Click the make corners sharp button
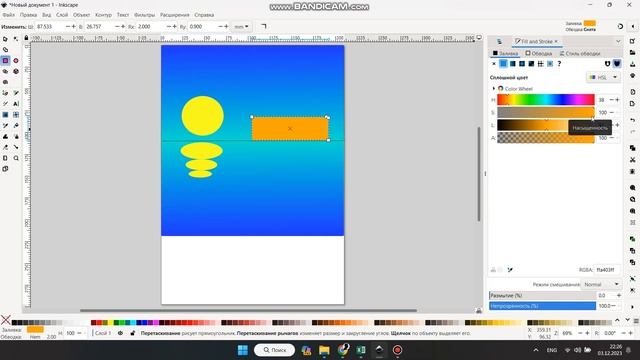This screenshot has height=360, width=640. [x=264, y=27]
